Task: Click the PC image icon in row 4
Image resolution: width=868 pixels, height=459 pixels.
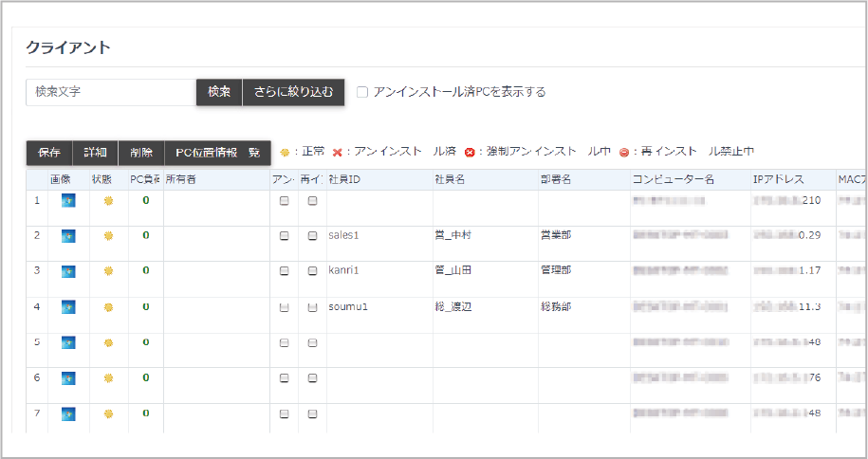Action: coord(68,307)
